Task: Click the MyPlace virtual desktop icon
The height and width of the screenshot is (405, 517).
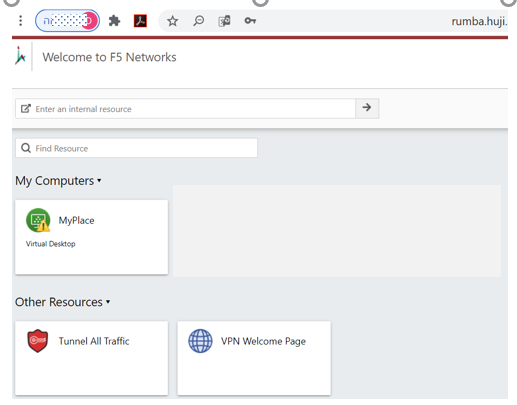Action: tap(38, 220)
